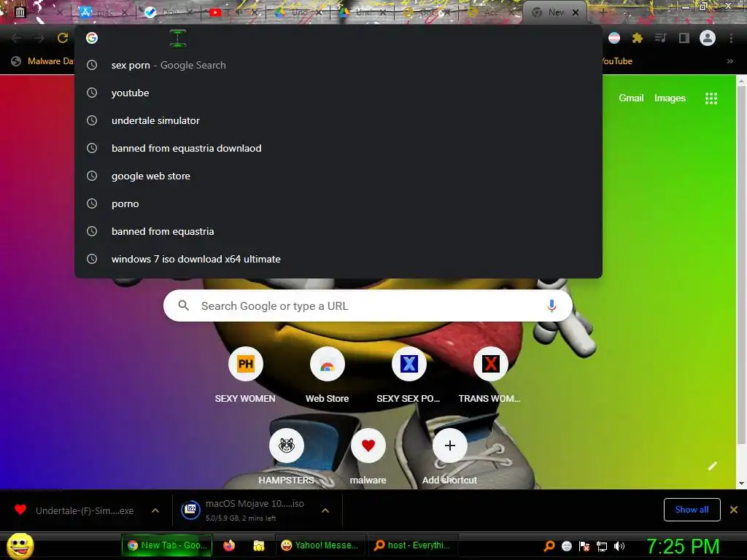The image size is (747, 560).
Task: Click the Show all downloads button
Action: (692, 510)
